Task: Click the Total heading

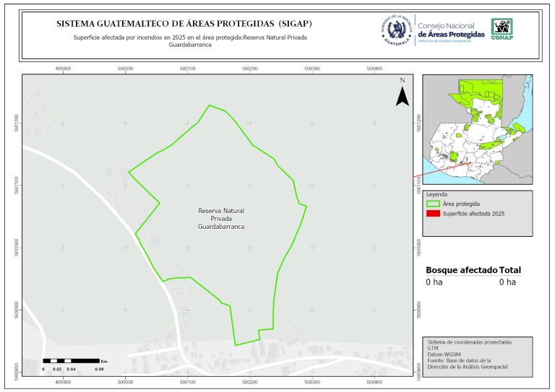Action: coord(509,270)
